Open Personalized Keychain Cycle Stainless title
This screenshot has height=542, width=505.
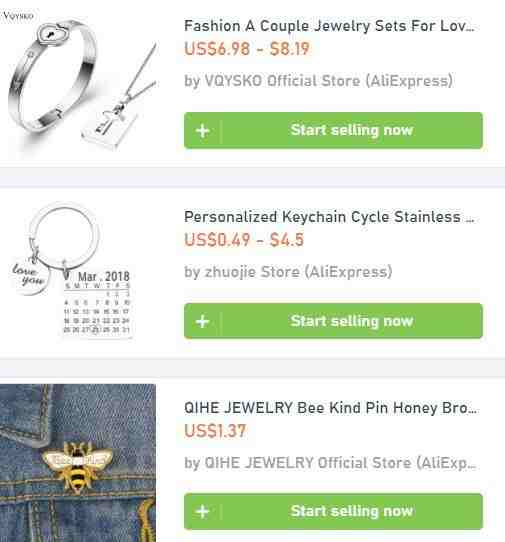[329, 217]
